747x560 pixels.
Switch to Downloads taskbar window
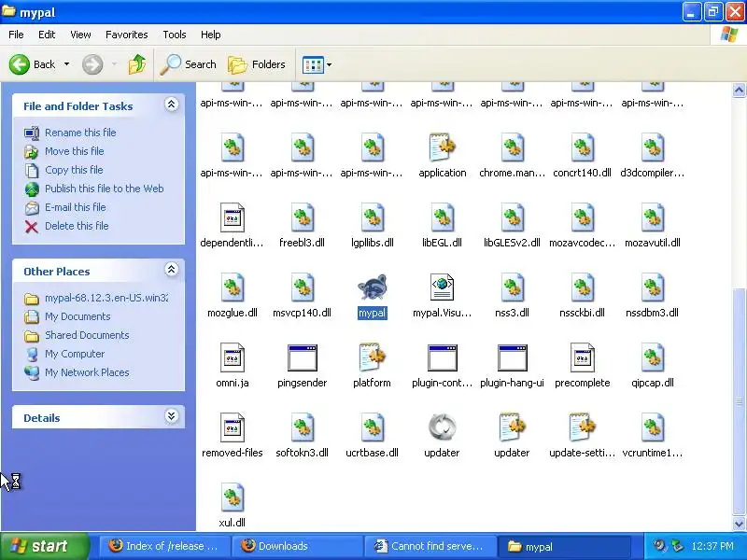coord(296,546)
